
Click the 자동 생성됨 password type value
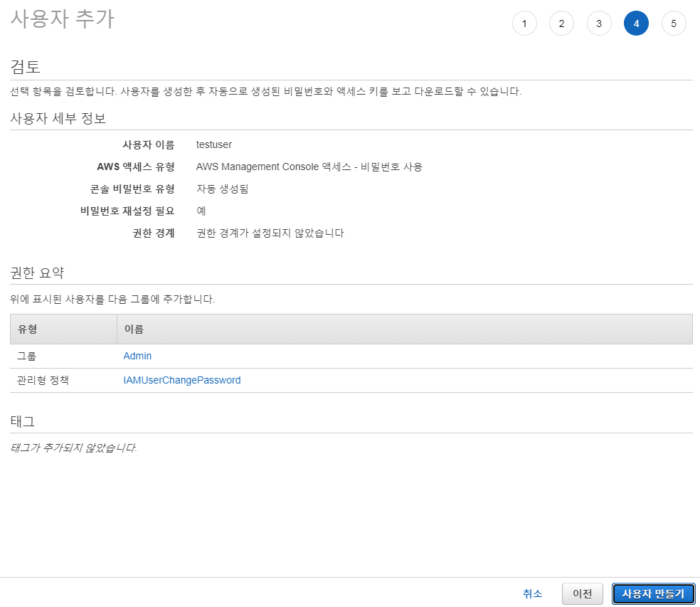pos(223,189)
